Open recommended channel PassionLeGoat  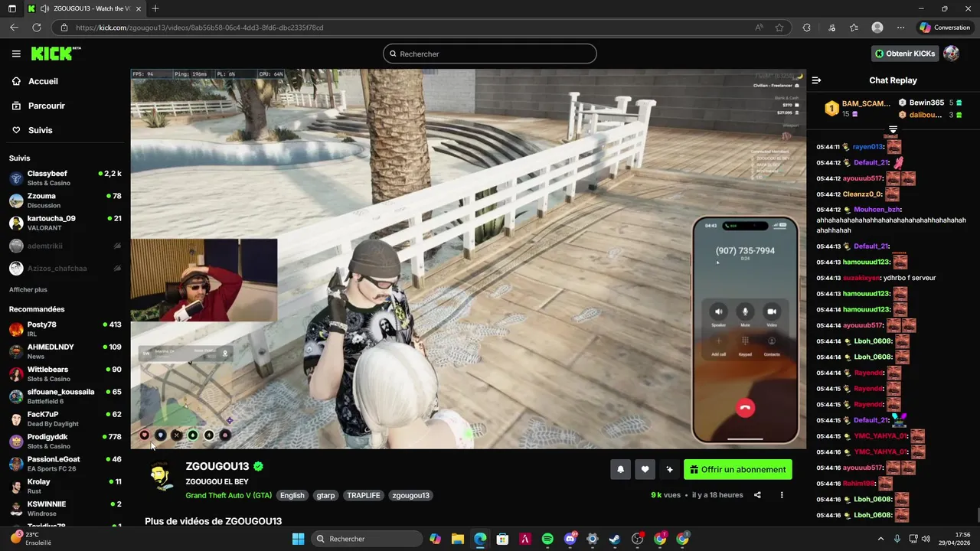[65, 464]
